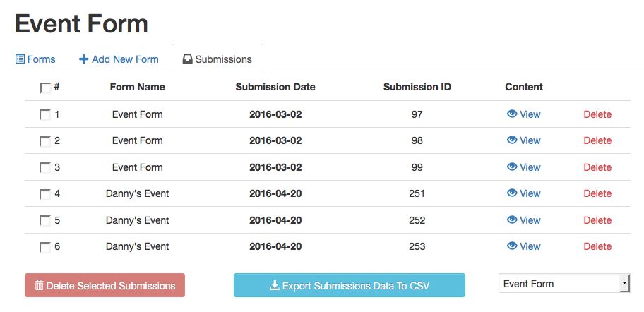Open the Event Form filter dropdown
This screenshot has height=312, width=644.
coord(563,284)
